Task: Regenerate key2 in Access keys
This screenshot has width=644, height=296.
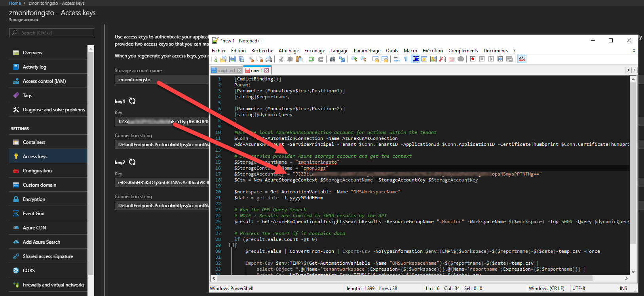Action: tap(132, 162)
